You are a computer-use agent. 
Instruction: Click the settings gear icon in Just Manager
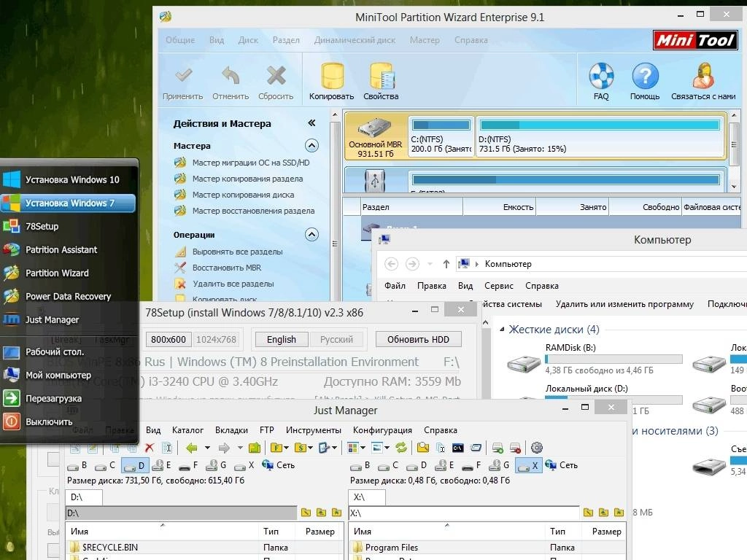click(536, 448)
